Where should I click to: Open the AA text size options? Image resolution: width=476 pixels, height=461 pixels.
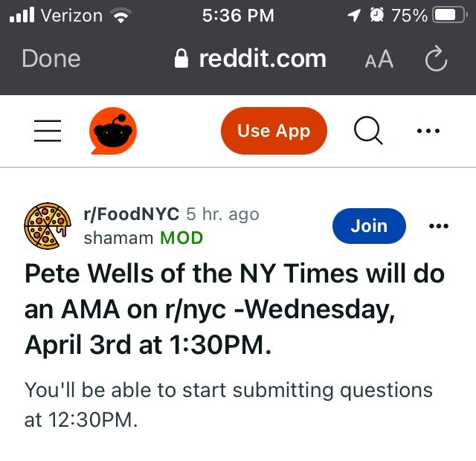pos(379,59)
